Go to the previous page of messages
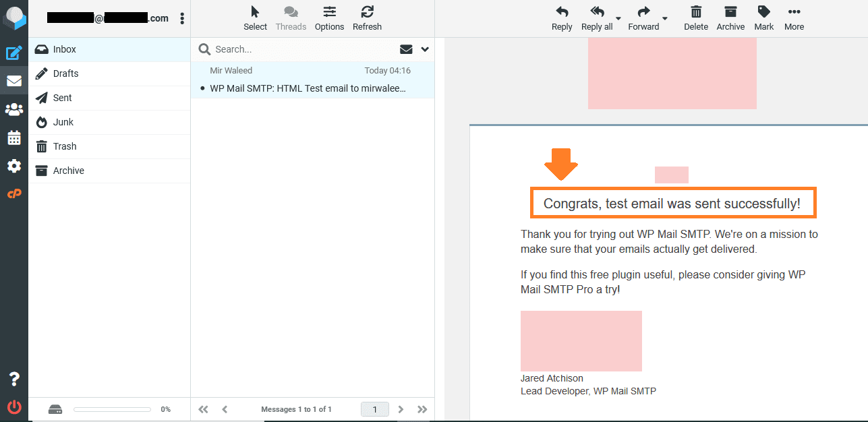The height and width of the screenshot is (422, 868). (225, 409)
